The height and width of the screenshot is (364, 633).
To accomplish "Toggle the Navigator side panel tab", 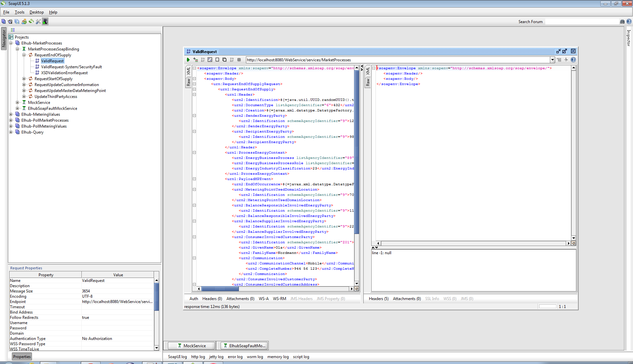I will coord(4,39).
